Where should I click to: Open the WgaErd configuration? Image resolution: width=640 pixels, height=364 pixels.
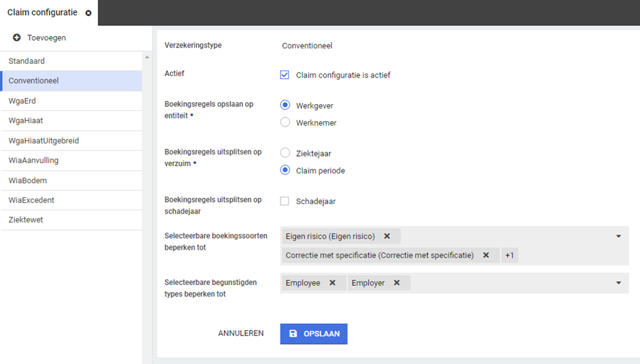click(x=22, y=101)
